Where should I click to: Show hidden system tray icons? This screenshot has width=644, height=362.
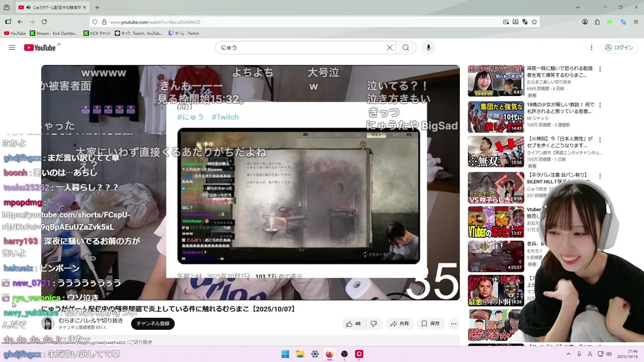pyautogui.click(x=569, y=354)
